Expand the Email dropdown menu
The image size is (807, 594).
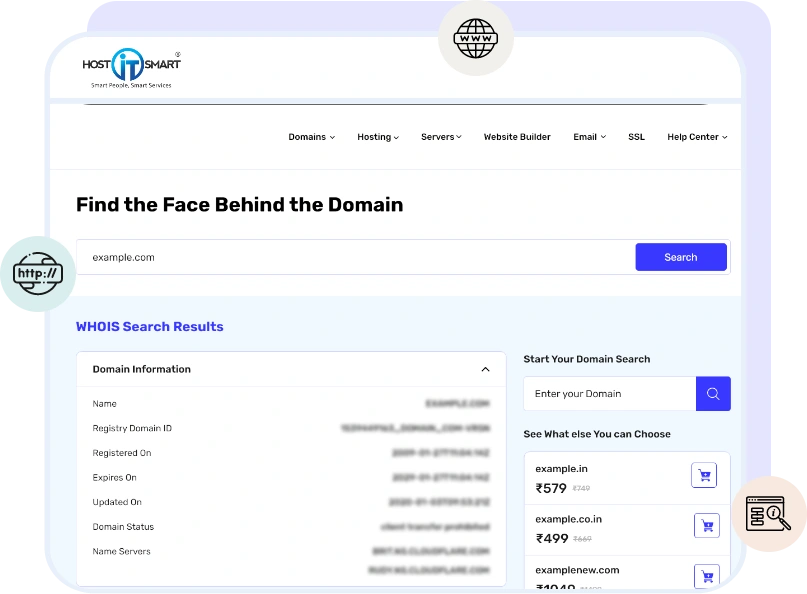[589, 137]
